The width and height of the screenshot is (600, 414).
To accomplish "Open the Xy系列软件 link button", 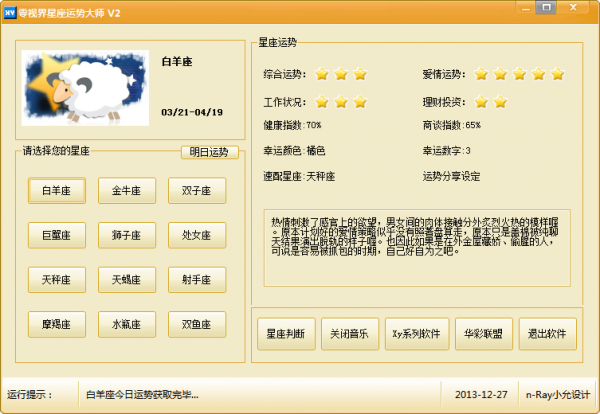I will click(416, 333).
